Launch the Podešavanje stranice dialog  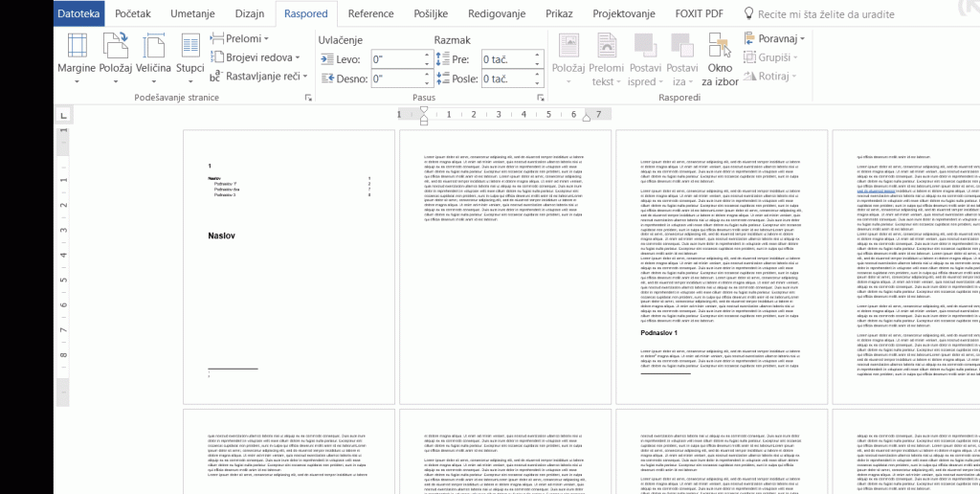coord(308,98)
